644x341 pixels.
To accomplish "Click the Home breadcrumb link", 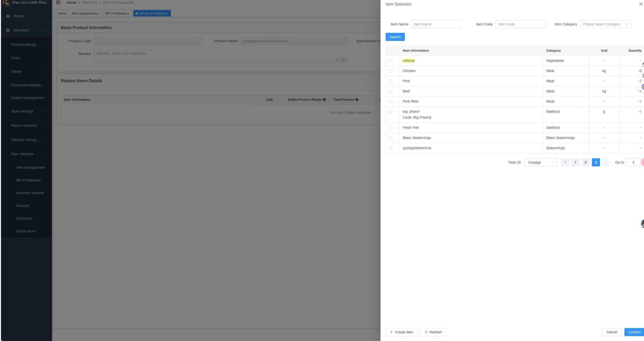I will coord(71,3).
